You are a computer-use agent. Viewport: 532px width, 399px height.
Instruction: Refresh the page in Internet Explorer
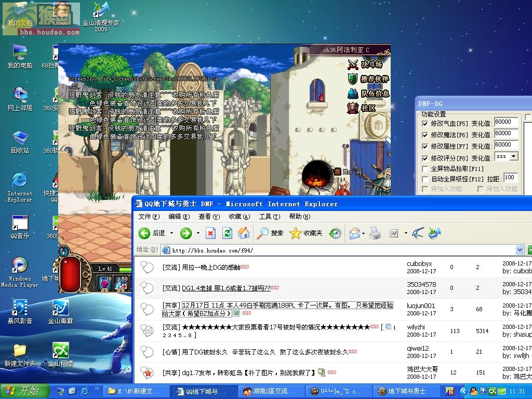(x=227, y=233)
